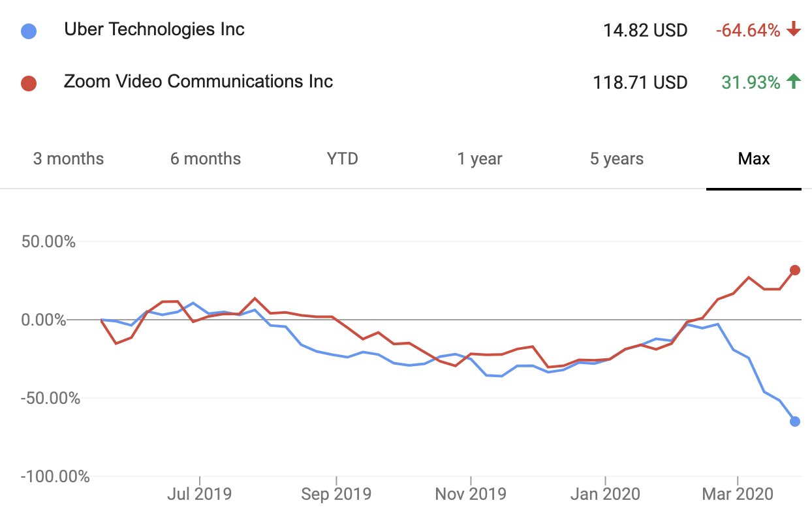Click the blue Uber legend dot
The width and height of the screenshot is (812, 522).
pyautogui.click(x=28, y=31)
